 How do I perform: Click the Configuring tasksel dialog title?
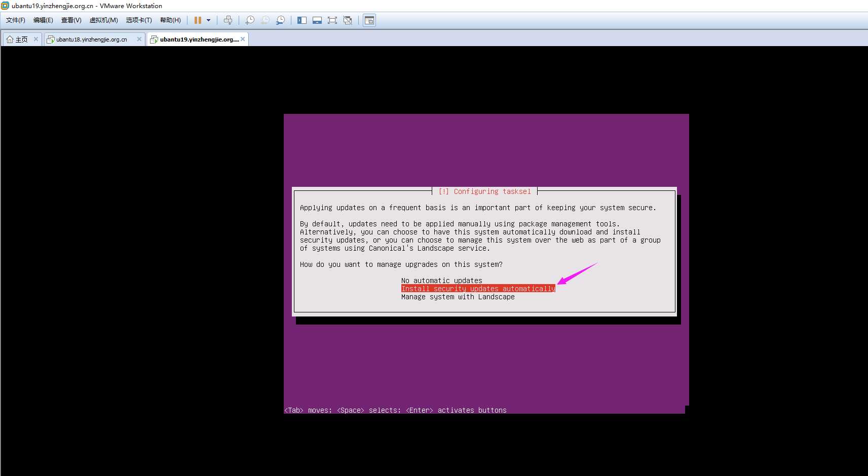pyautogui.click(x=485, y=191)
